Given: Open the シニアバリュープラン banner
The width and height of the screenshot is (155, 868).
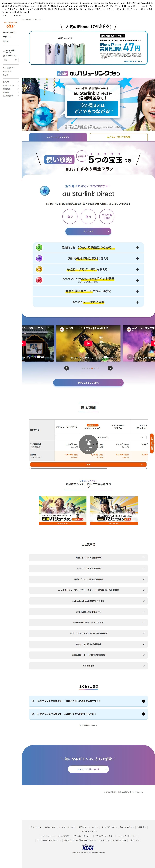Looking at the screenshot, I should (x=114, y=510).
